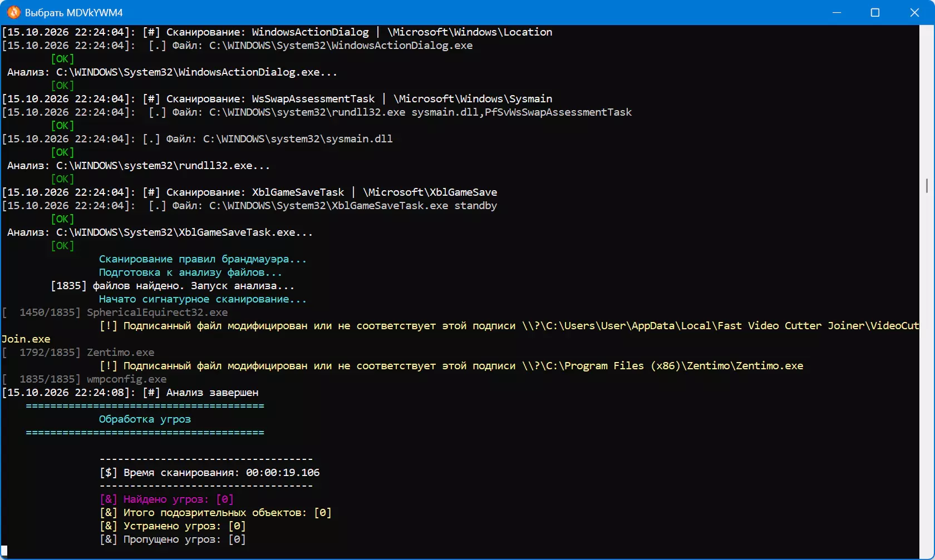Screen dimensions: 935x560
Task: Click the 'XblGameSaveTask.exe standby' file line
Action: (x=249, y=206)
